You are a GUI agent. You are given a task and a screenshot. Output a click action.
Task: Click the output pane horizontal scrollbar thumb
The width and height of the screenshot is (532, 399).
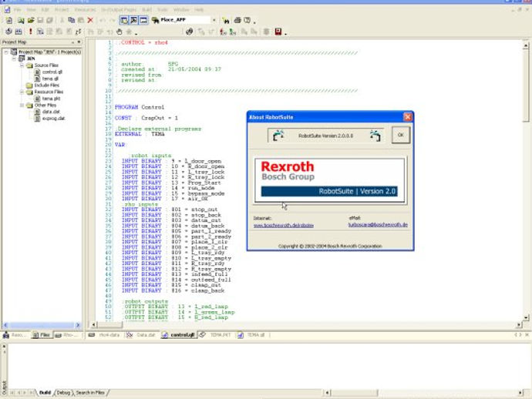tap(354, 393)
